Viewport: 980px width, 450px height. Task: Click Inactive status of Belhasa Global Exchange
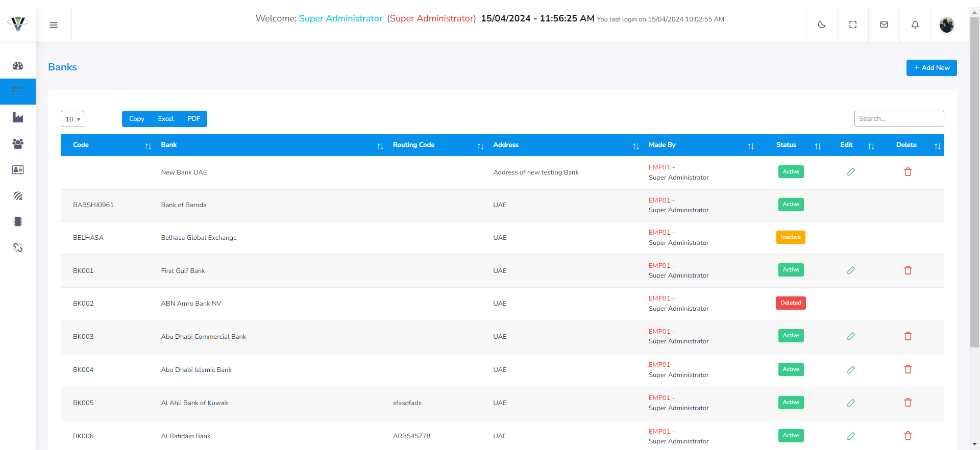(x=791, y=237)
